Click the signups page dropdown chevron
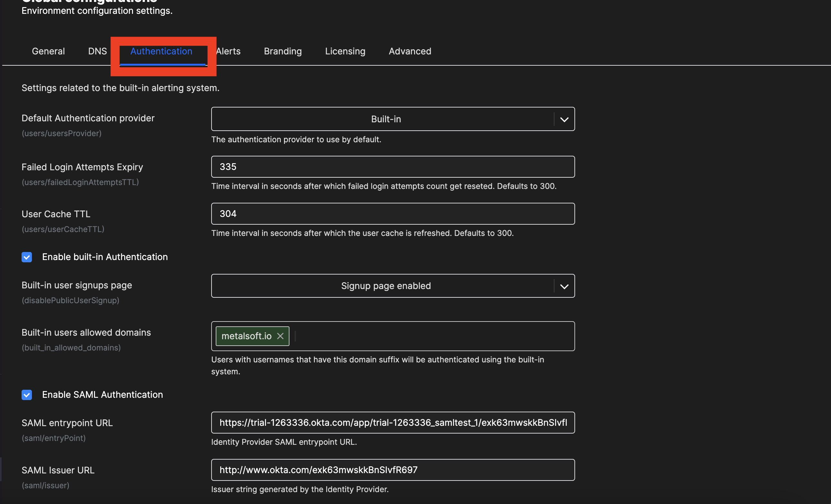The image size is (831, 504). tap(564, 286)
